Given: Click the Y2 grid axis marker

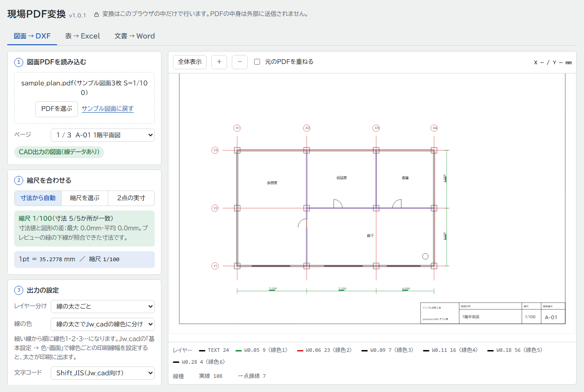Looking at the screenshot, I should tap(215, 208).
